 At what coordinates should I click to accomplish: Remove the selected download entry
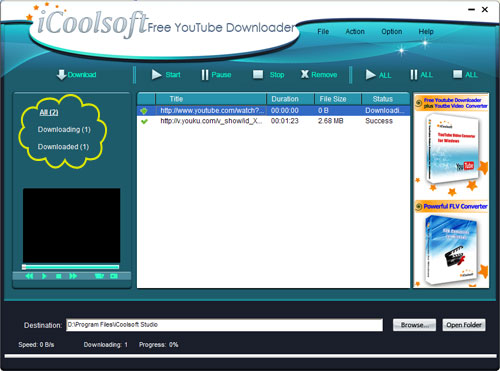319,75
